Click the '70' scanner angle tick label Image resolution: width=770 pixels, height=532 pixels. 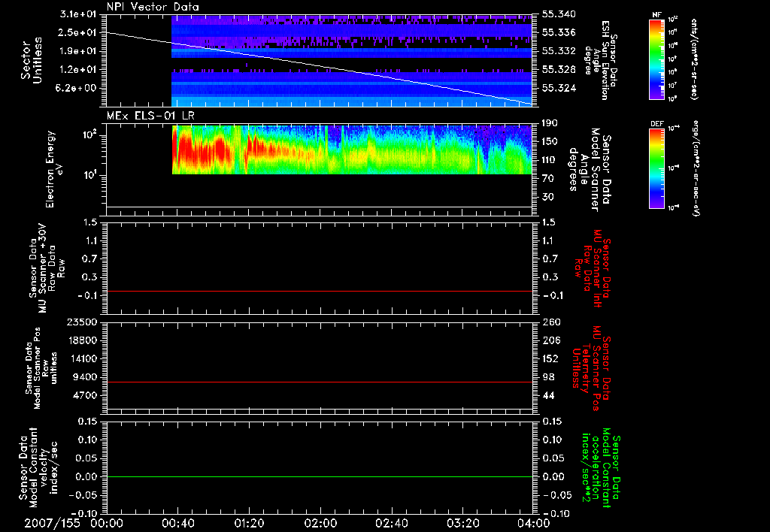point(548,179)
